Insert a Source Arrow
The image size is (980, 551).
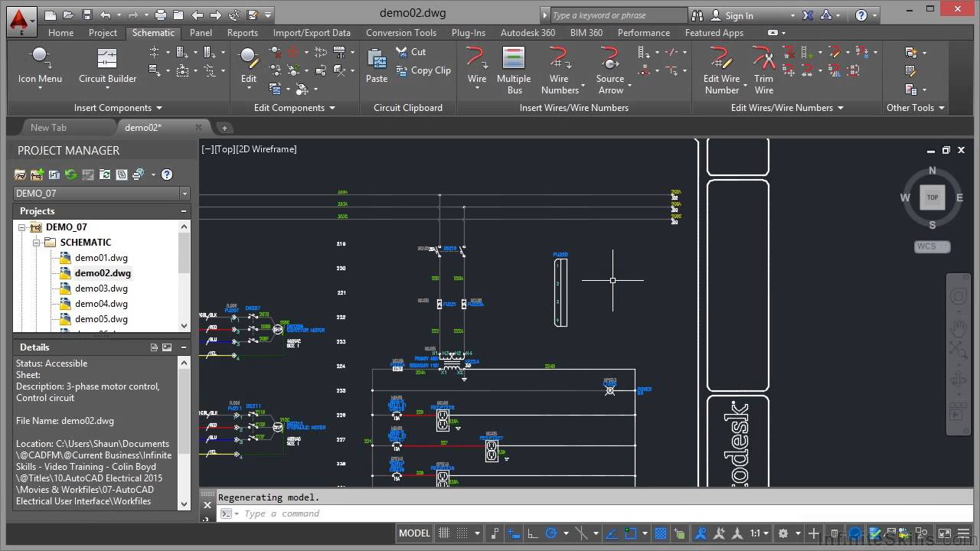click(x=610, y=70)
